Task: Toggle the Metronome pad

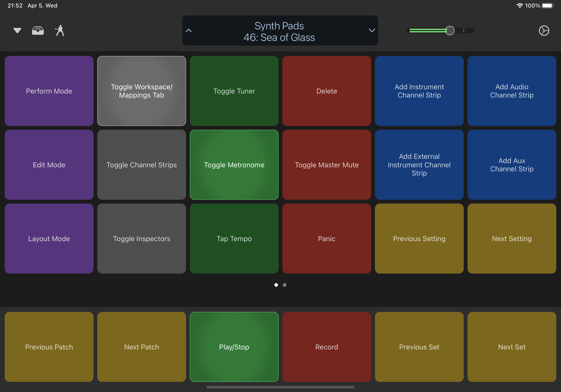Action: 234,165
